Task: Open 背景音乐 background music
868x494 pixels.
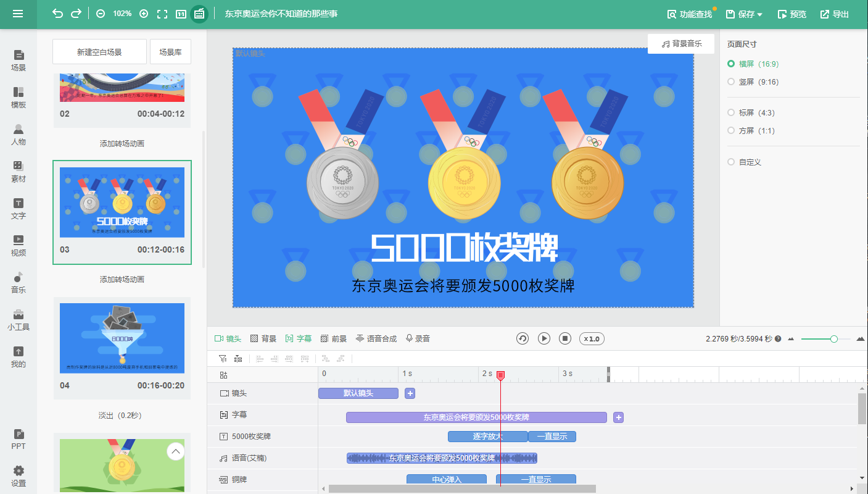Action: (681, 44)
